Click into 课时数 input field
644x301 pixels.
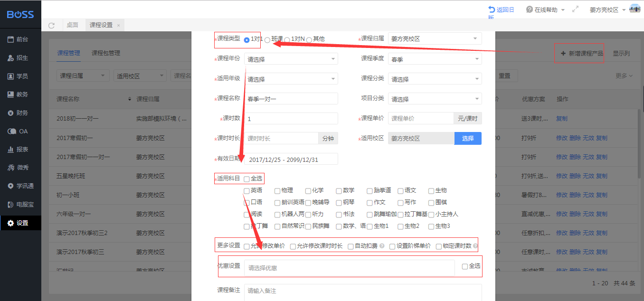(x=291, y=119)
